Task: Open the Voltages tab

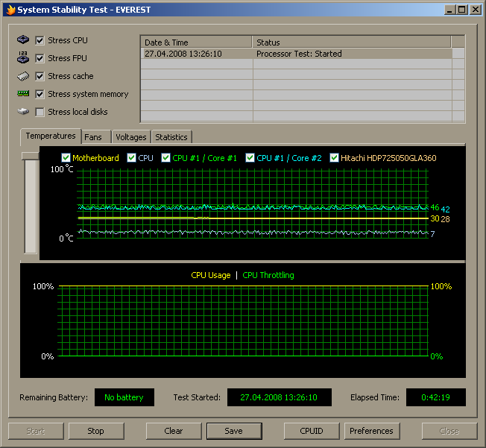Action: (x=130, y=137)
